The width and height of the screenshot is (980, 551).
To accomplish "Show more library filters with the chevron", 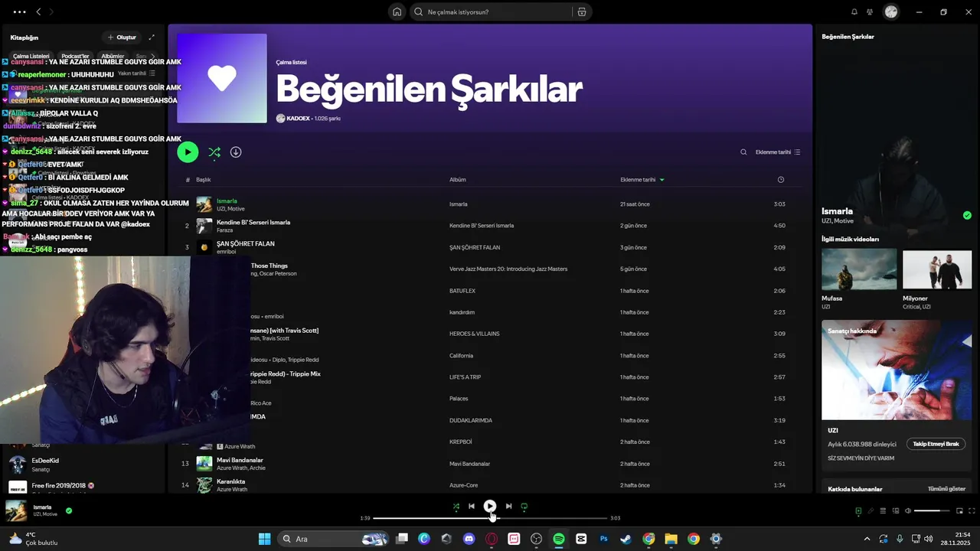I will tap(152, 57).
